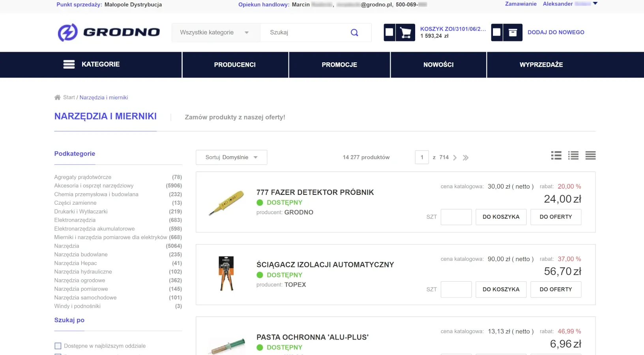Select Narzędzia (5064) subcategory
The image size is (644, 355).
coord(67,246)
